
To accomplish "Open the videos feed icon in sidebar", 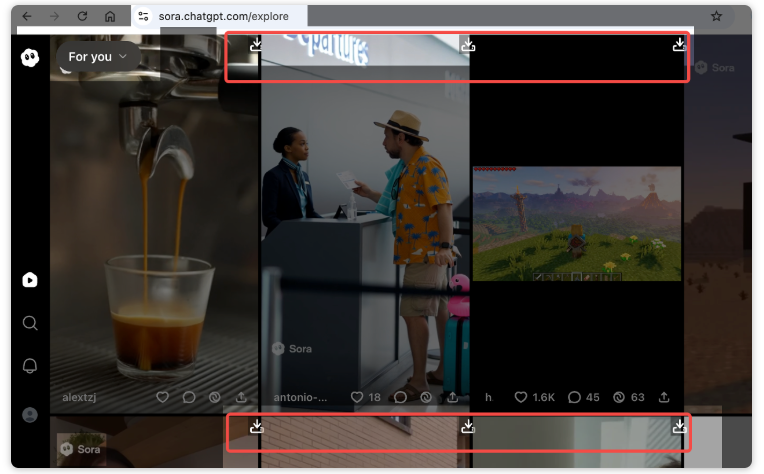I will point(30,280).
